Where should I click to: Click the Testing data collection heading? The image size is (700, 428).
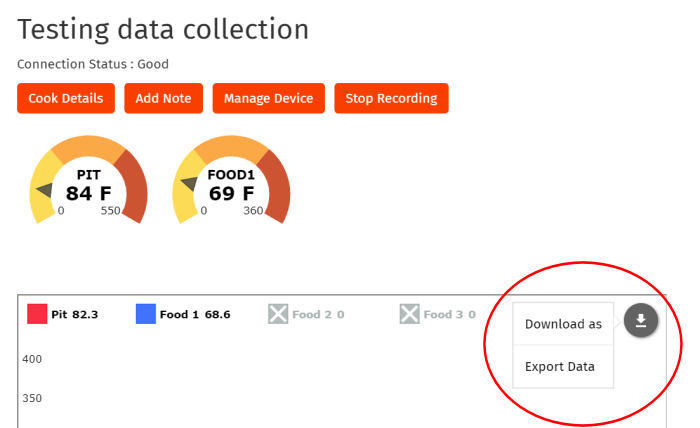[x=163, y=29]
